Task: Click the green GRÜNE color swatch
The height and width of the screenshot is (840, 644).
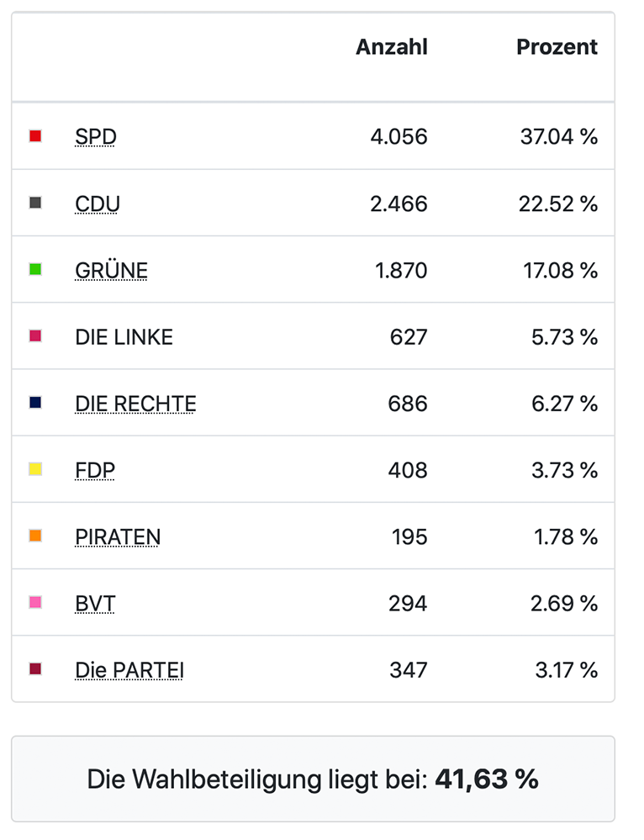Action: click(x=35, y=270)
